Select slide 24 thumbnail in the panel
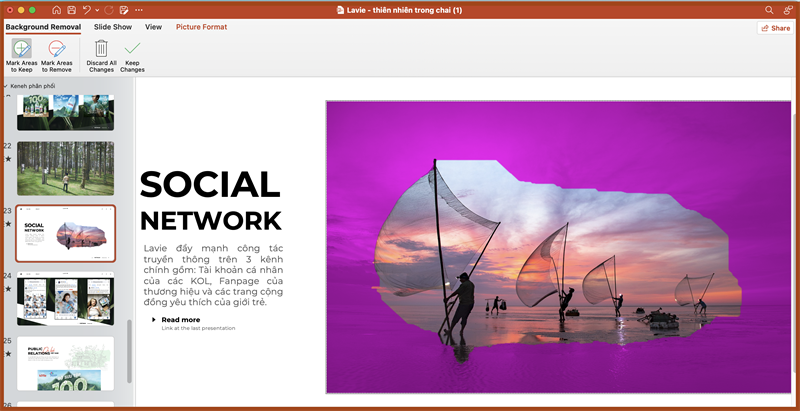Image resolution: width=800 pixels, height=411 pixels. pos(65,298)
